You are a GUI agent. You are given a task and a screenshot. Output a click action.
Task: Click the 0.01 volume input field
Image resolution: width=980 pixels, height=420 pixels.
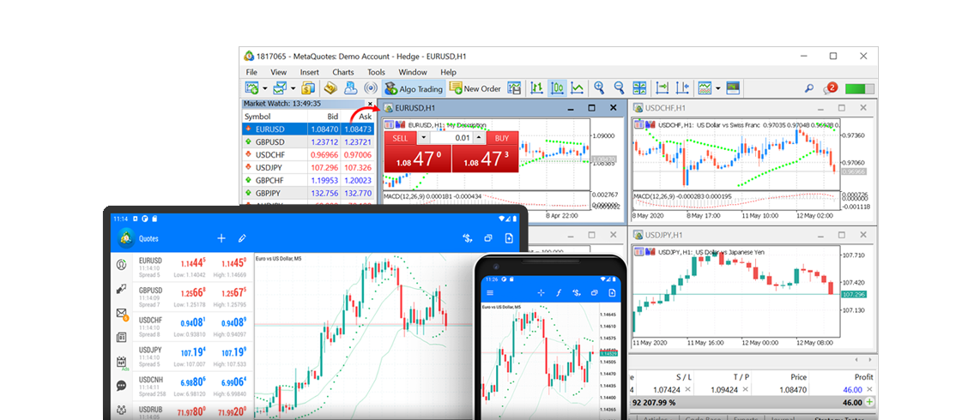coord(451,138)
